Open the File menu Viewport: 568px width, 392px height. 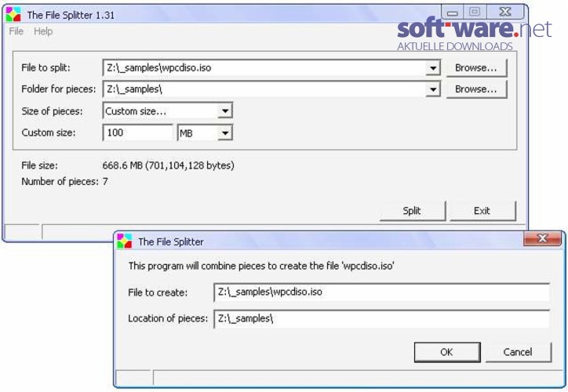tap(16, 31)
